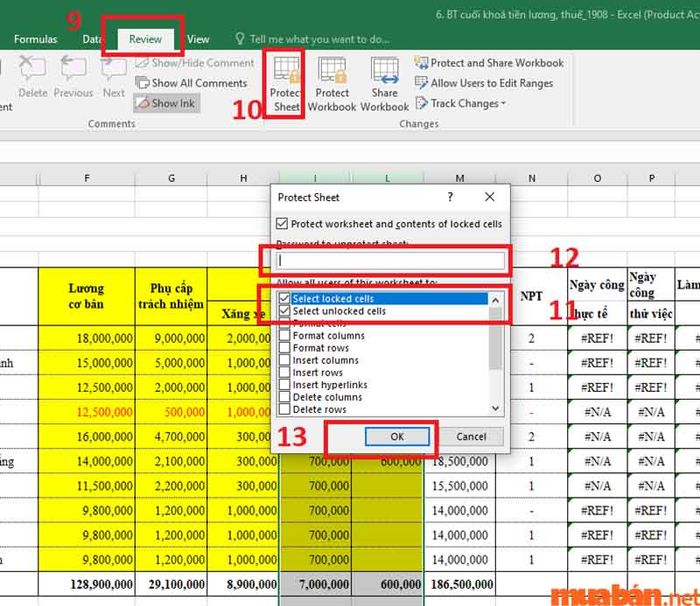The image size is (700, 606).
Task: Check Format rows option
Action: 284,347
